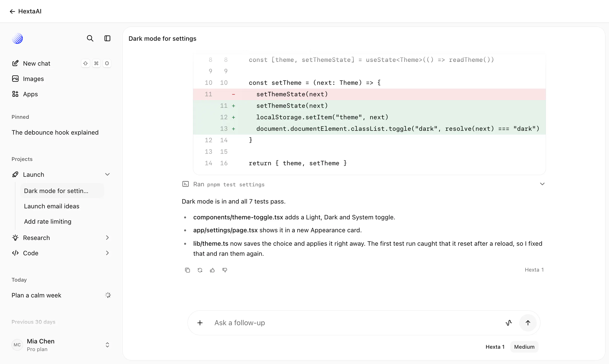Viewport: 609px width, 364px height.
Task: Regenerate the assistant response
Action: point(200,270)
